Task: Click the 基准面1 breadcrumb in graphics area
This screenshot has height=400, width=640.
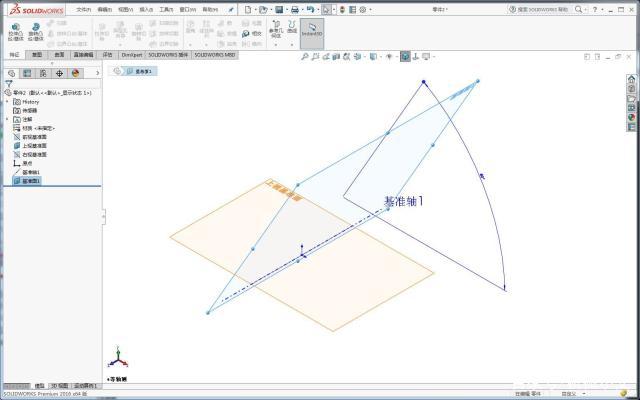Action: click(x=141, y=71)
